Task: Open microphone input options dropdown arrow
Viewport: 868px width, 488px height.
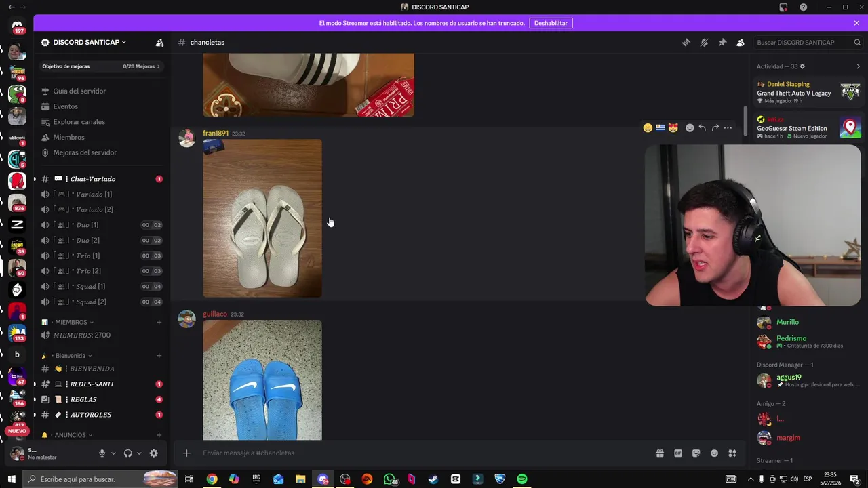Action: [113, 453]
